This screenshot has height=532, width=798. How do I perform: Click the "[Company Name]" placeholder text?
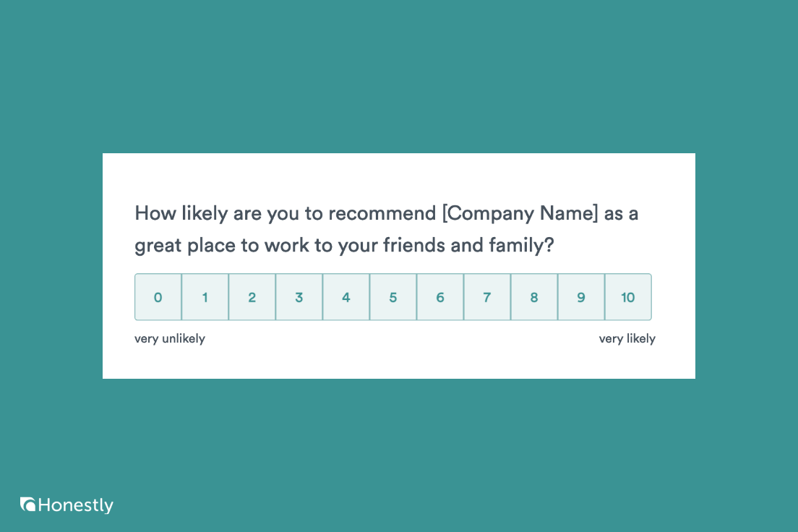[x=520, y=214]
